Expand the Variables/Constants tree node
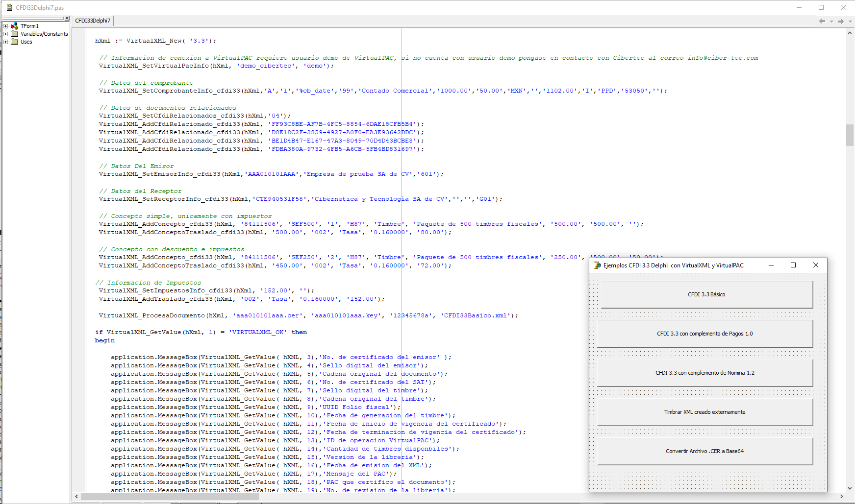Image resolution: width=855 pixels, height=504 pixels. (x=6, y=34)
